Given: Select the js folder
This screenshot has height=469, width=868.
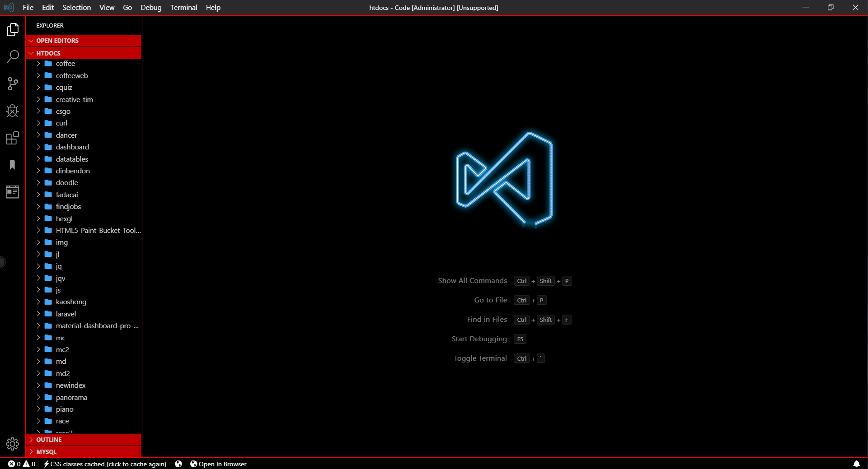Looking at the screenshot, I should click(x=84, y=290).
